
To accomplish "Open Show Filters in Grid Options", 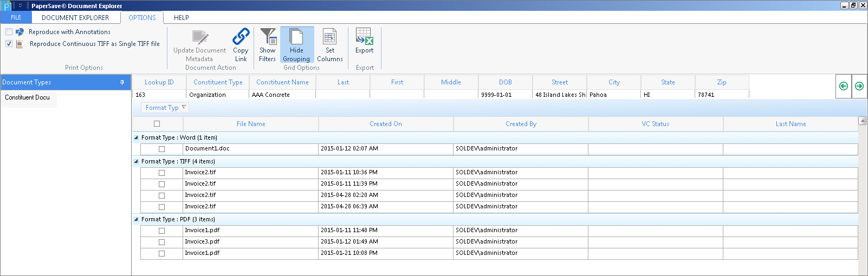I will point(267,45).
